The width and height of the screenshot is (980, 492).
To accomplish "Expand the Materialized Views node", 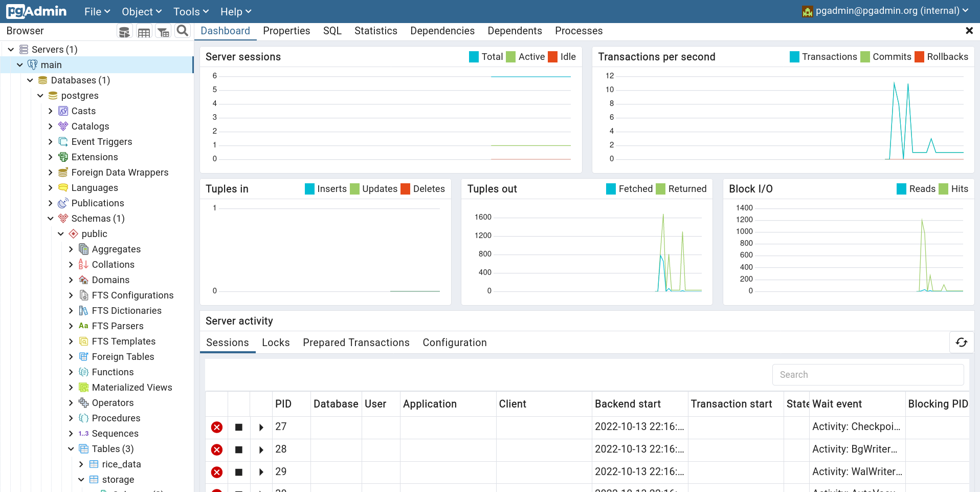I will [71, 388].
